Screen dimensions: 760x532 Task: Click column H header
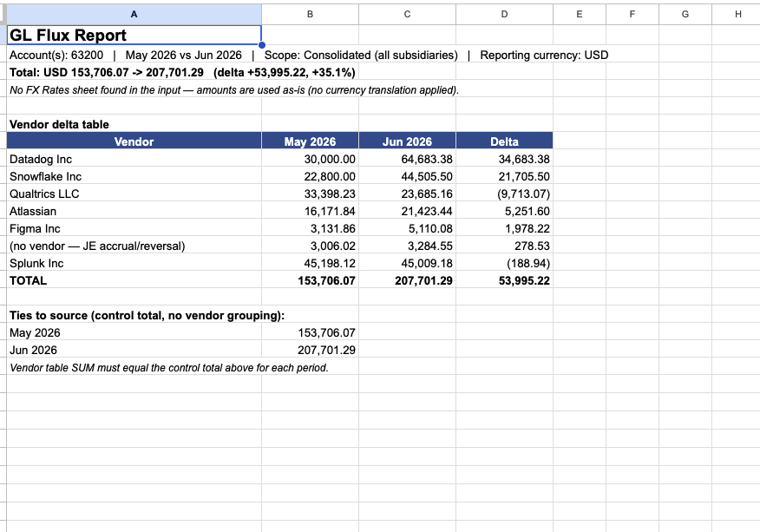[737, 14]
